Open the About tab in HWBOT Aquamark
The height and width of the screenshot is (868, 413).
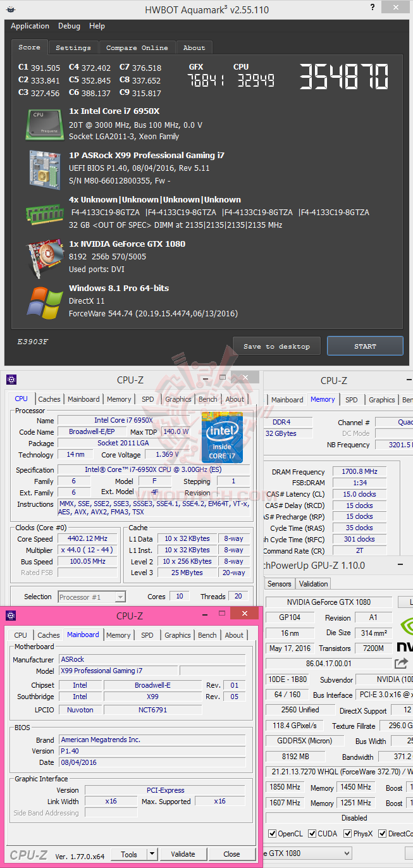(194, 47)
